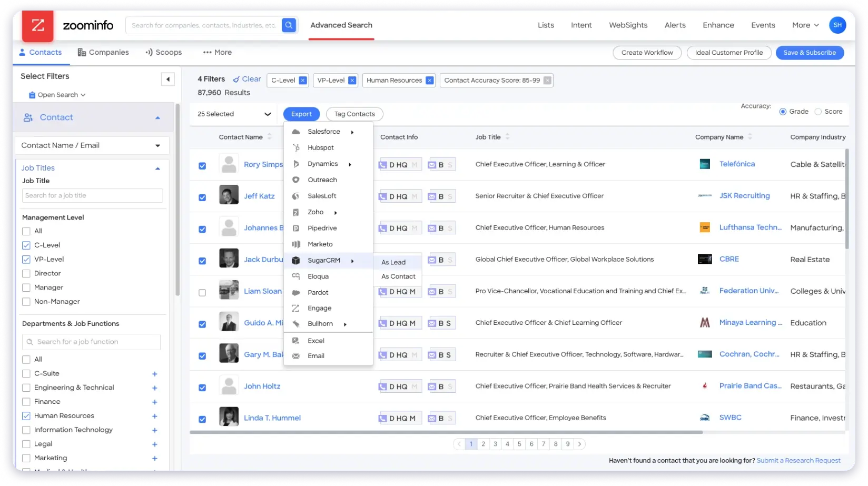Image resolution: width=868 pixels, height=486 pixels.
Task: Click the Marketo icon in export menu
Action: [296, 244]
